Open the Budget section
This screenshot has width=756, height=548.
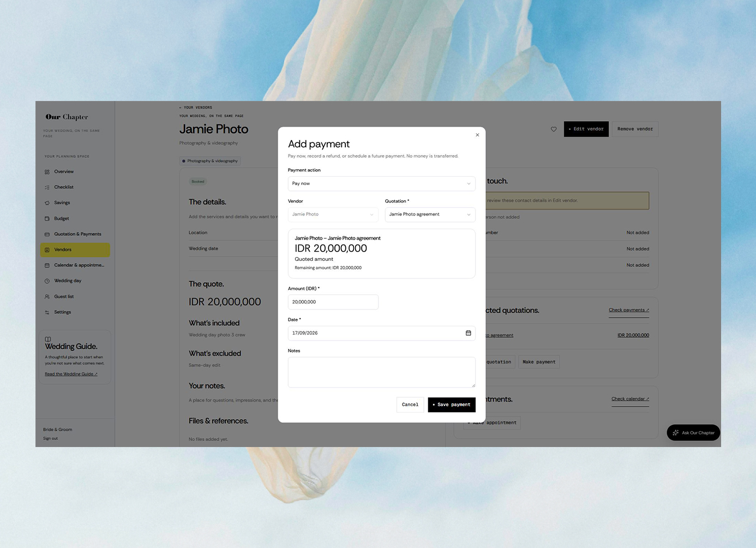coord(75,218)
